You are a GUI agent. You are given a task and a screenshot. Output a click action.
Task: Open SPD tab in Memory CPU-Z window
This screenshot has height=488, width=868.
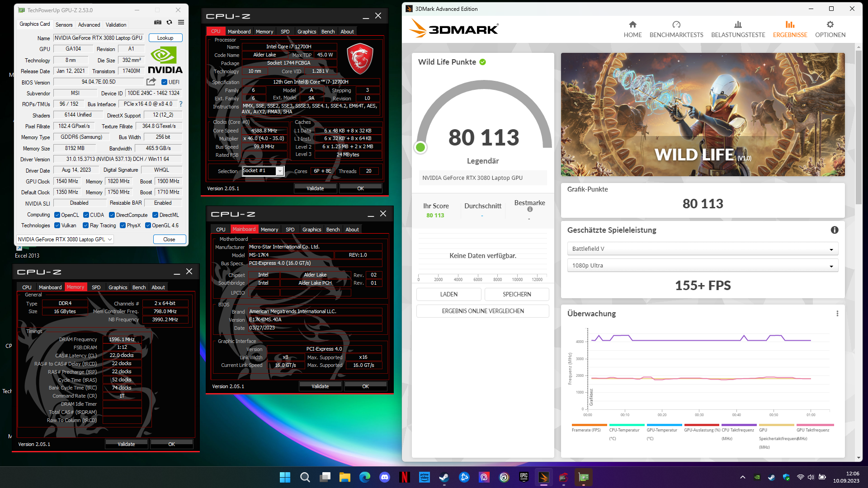click(96, 287)
